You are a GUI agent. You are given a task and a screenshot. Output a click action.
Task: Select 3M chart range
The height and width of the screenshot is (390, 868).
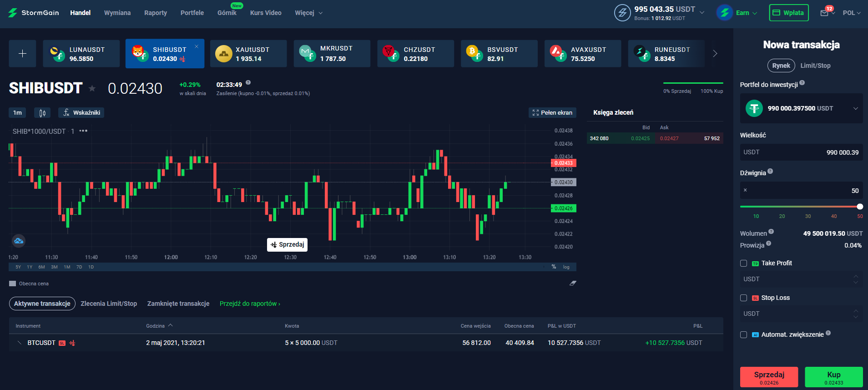coord(54,267)
